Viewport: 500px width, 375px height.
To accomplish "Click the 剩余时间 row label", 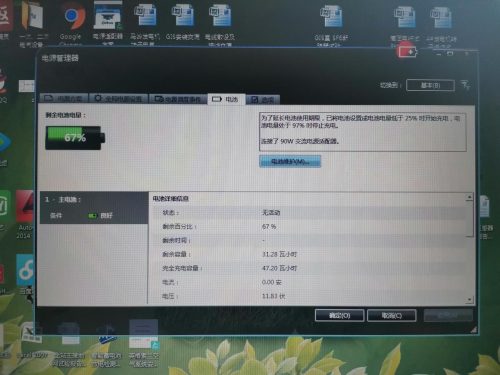I will pyautogui.click(x=176, y=241).
